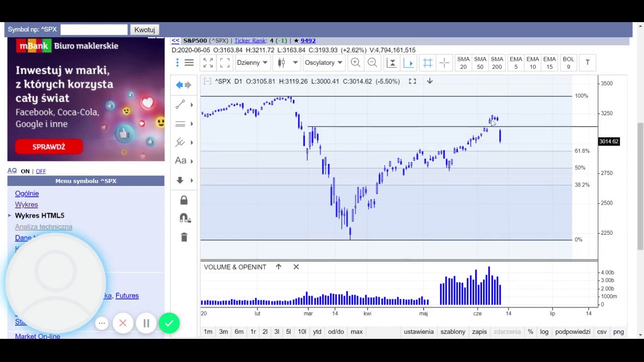Select the pitchfork drawing tool
The image size is (644, 362).
180,142
